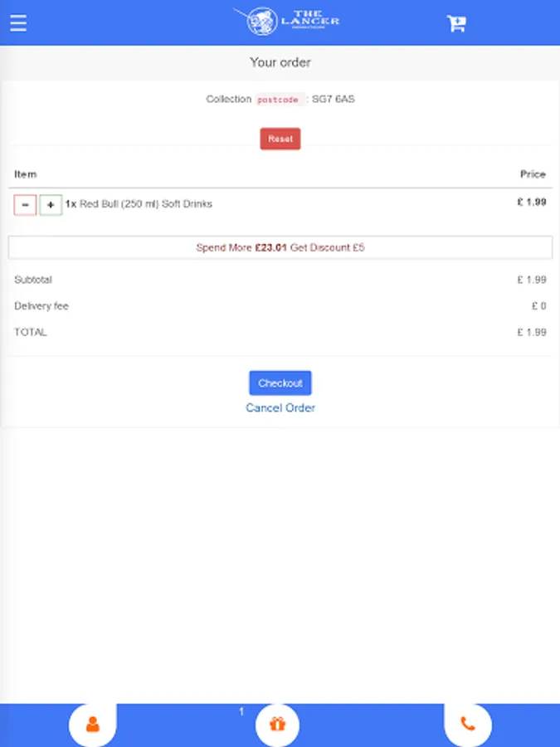560x747 pixels.
Task: Click The Lancer logo in header
Action: (286, 22)
